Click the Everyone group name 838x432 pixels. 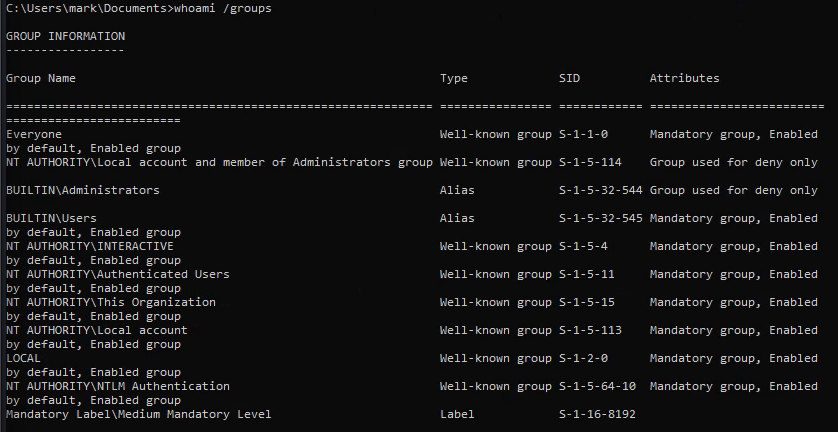point(34,134)
